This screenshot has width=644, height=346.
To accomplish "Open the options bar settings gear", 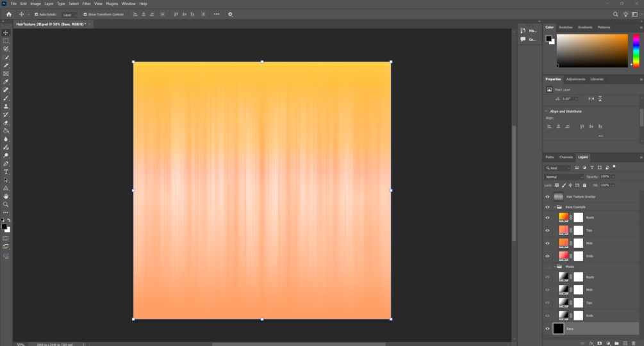I will [x=230, y=14].
